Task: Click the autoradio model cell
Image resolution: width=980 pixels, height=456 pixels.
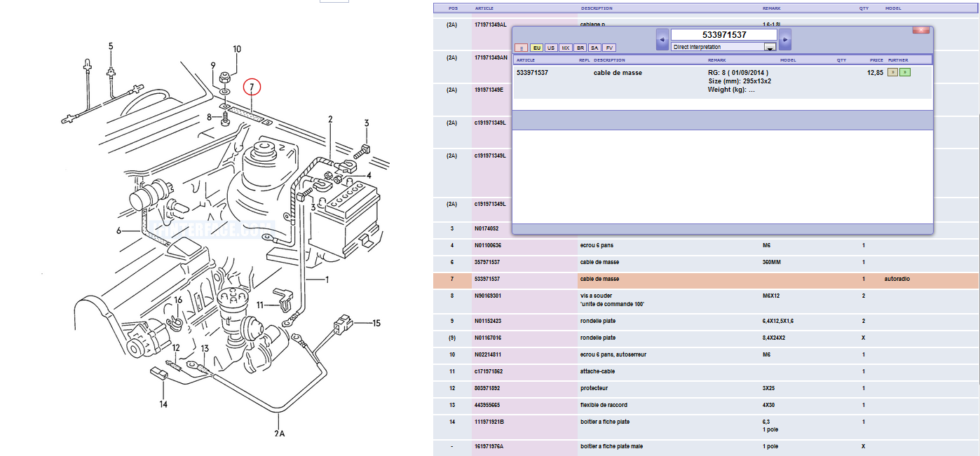Action: click(899, 279)
